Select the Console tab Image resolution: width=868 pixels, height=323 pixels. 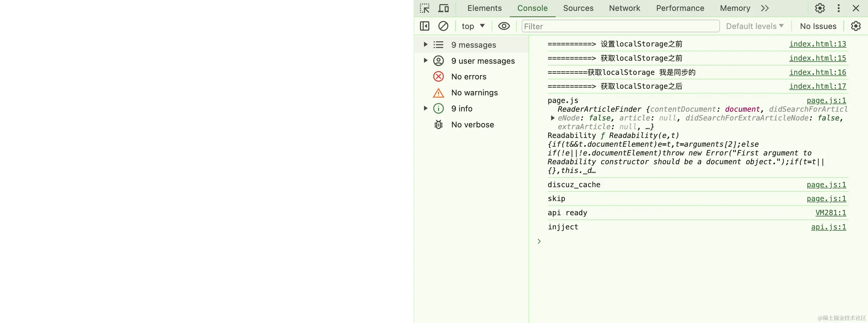point(532,8)
